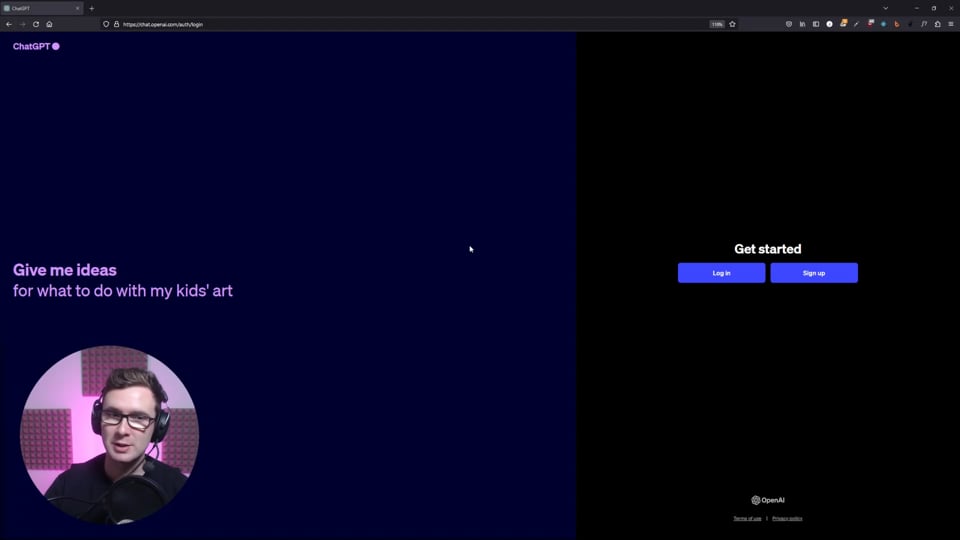Open the Privacy policy link
The height and width of the screenshot is (540, 960).
(x=787, y=519)
